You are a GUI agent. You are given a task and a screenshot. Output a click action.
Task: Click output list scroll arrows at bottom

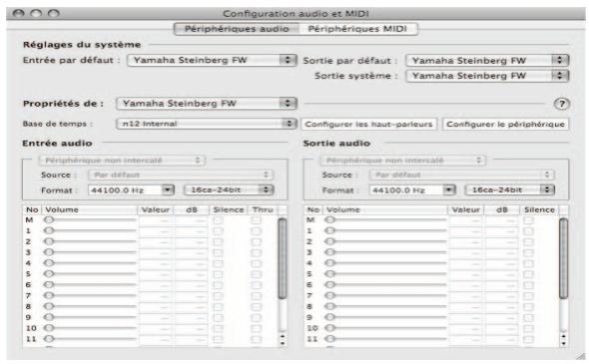(563, 339)
